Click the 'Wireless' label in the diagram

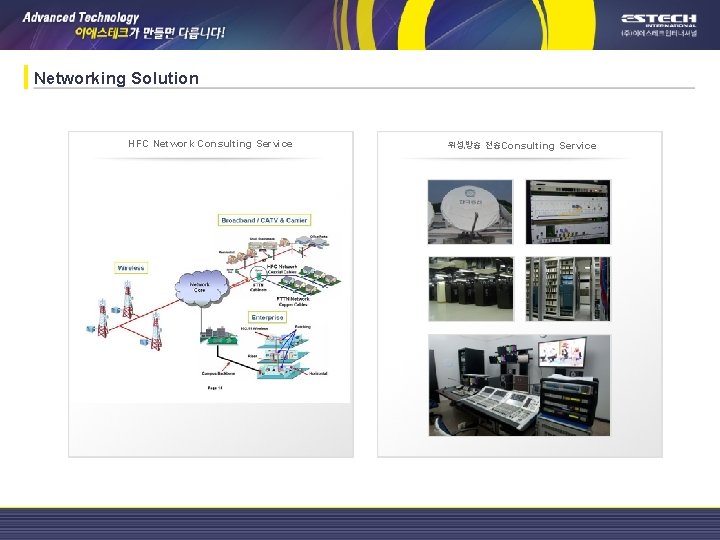point(131,268)
